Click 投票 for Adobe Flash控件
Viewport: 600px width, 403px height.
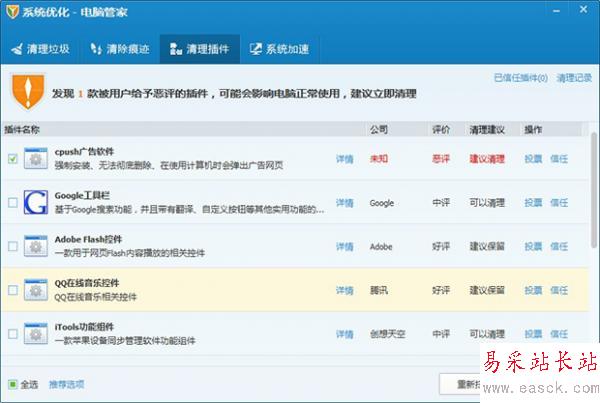click(x=533, y=246)
